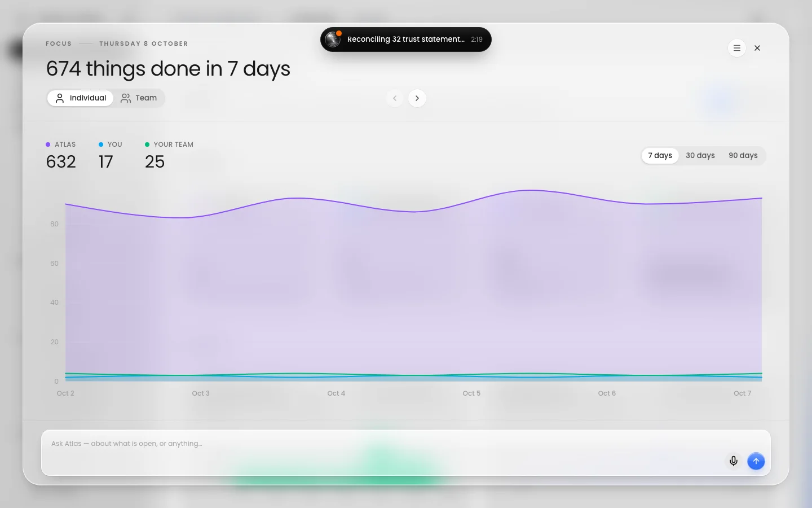
Task: Click the 2:19 timer in status pill
Action: [477, 40]
